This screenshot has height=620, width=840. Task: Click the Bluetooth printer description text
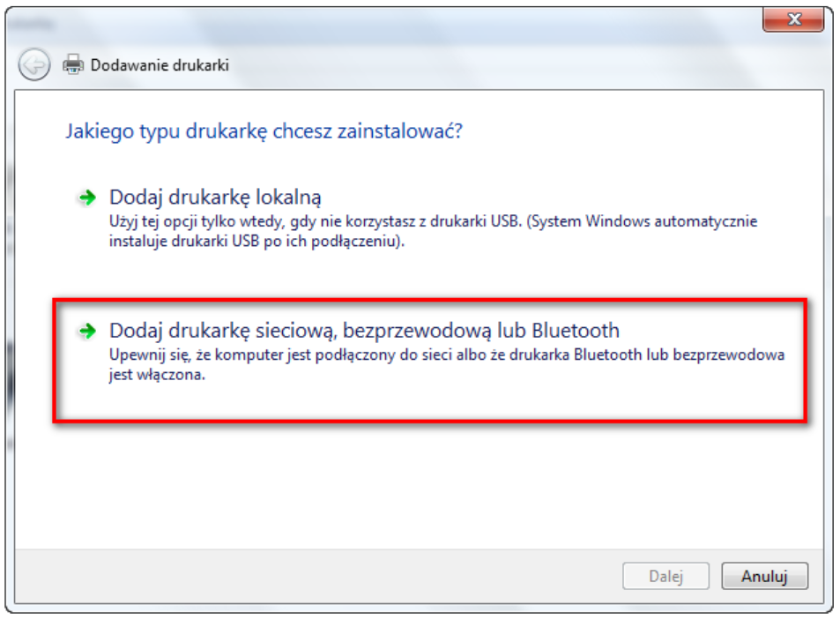tap(446, 364)
